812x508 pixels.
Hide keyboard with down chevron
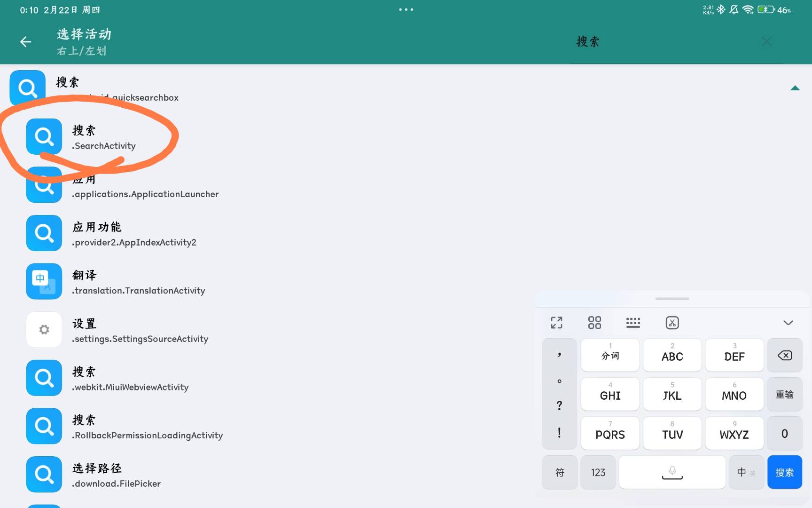pos(788,323)
